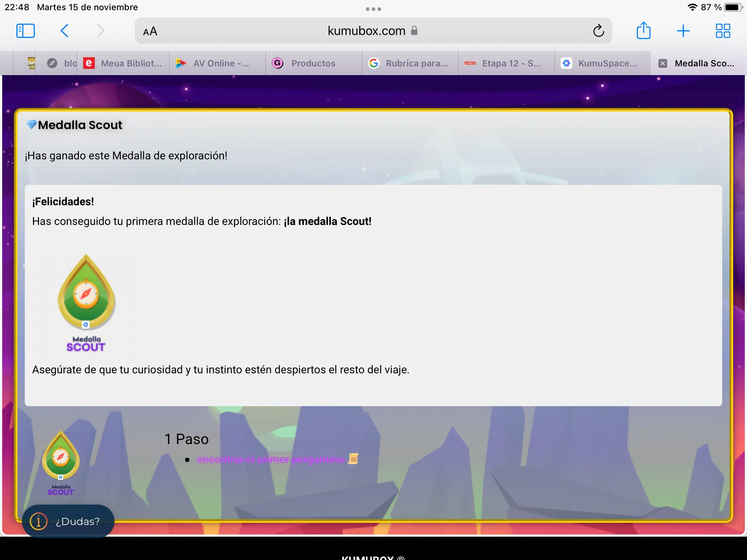747x560 pixels.
Task: Tap the three-dot multitasking menu
Action: coord(373,9)
